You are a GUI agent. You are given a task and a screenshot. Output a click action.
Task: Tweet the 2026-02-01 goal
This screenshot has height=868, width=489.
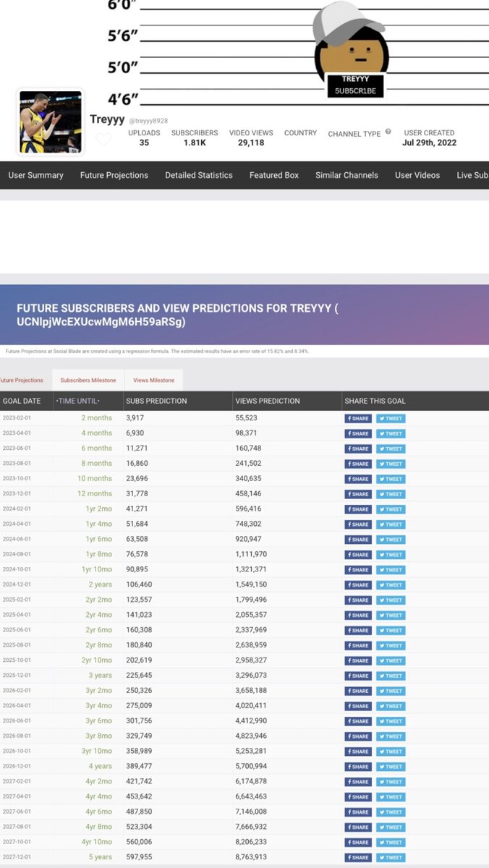point(391,691)
